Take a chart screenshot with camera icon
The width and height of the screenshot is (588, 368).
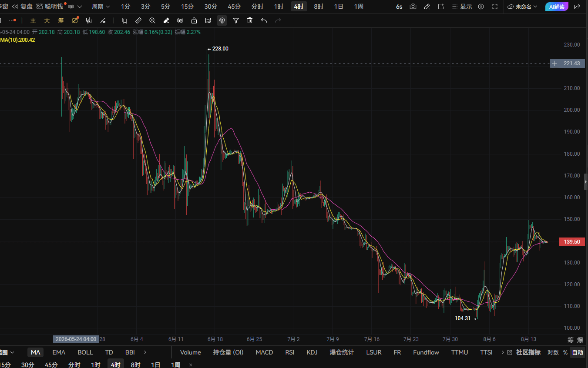(x=413, y=7)
